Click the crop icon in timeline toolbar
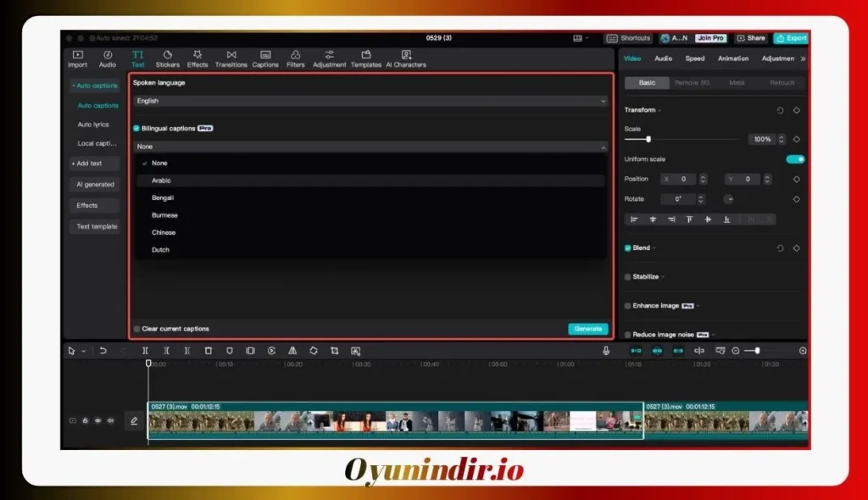This screenshot has height=500, width=868. click(334, 351)
